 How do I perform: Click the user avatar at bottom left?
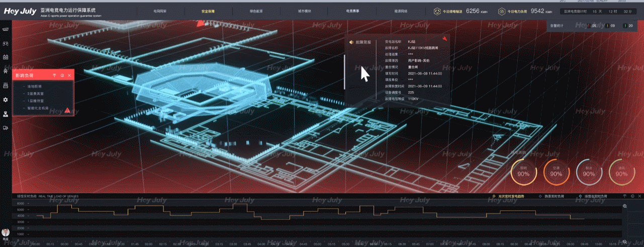click(x=6, y=233)
